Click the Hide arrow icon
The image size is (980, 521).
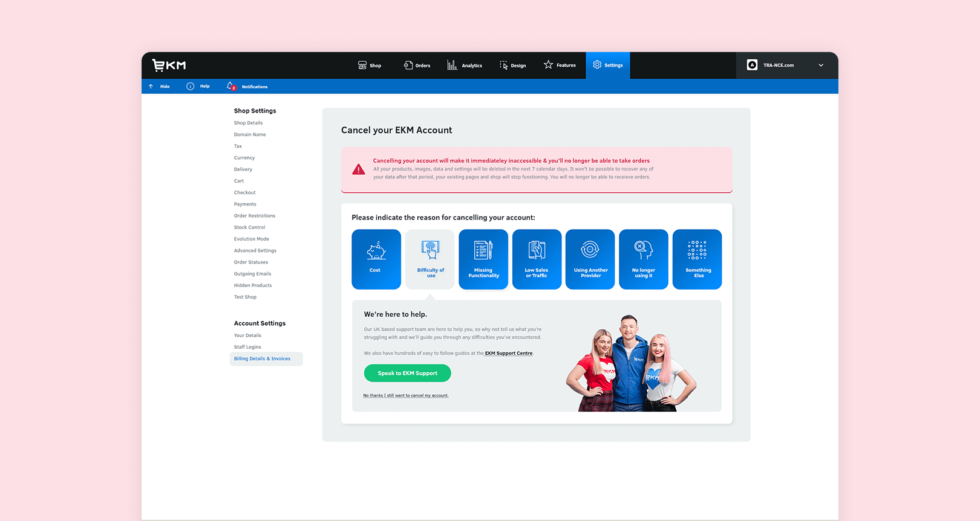pyautogui.click(x=151, y=86)
